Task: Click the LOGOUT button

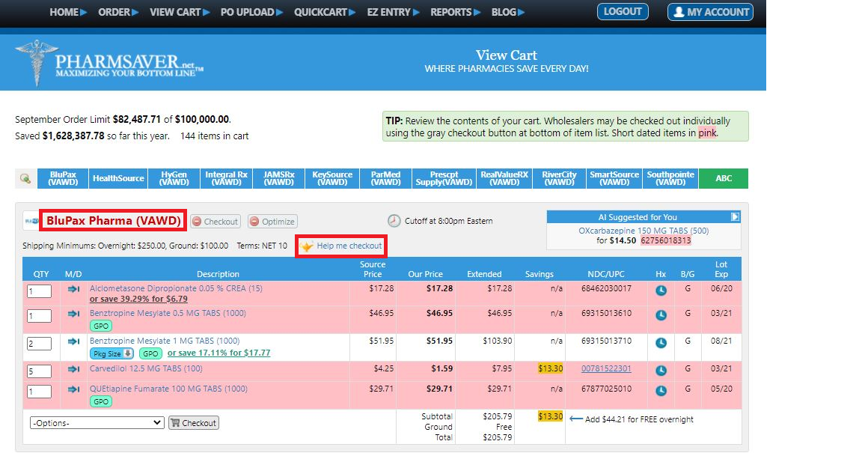Action: [x=623, y=12]
